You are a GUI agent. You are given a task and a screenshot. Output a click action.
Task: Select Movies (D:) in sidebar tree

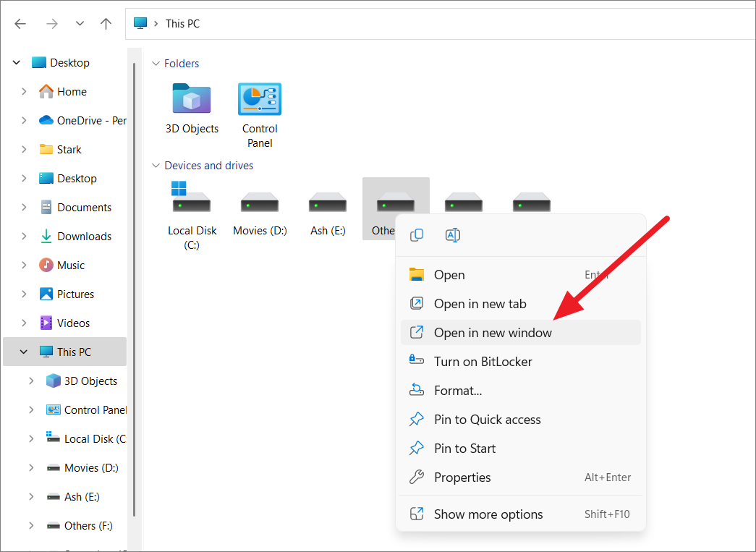click(82, 467)
